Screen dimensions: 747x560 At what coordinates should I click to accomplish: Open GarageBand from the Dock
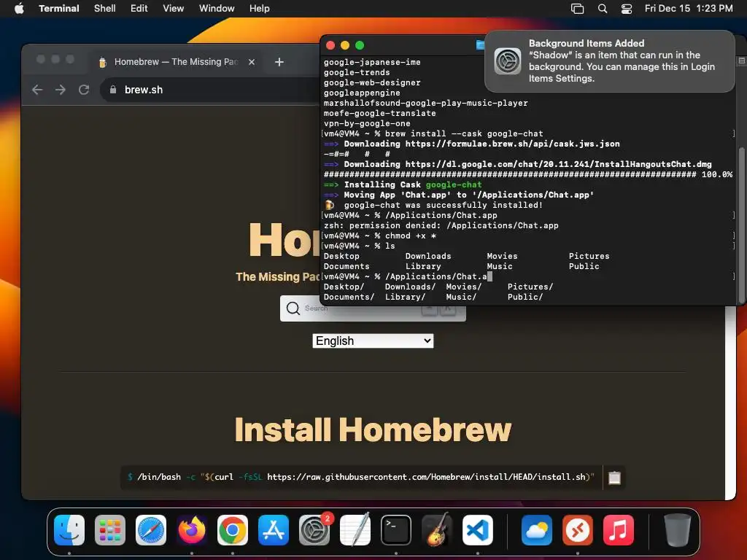tap(437, 529)
